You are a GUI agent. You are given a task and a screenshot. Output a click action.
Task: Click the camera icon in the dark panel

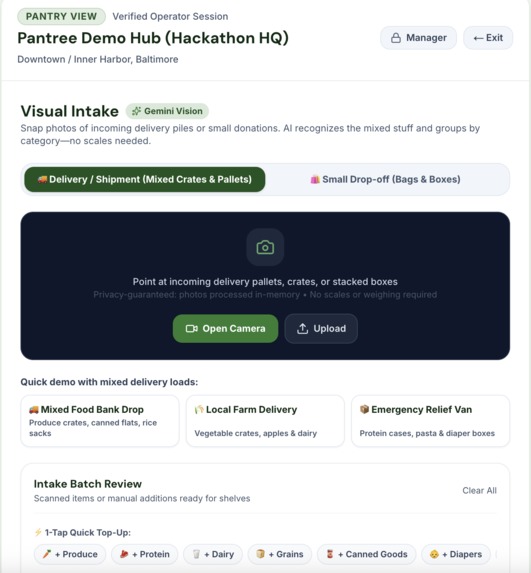pyautogui.click(x=265, y=247)
